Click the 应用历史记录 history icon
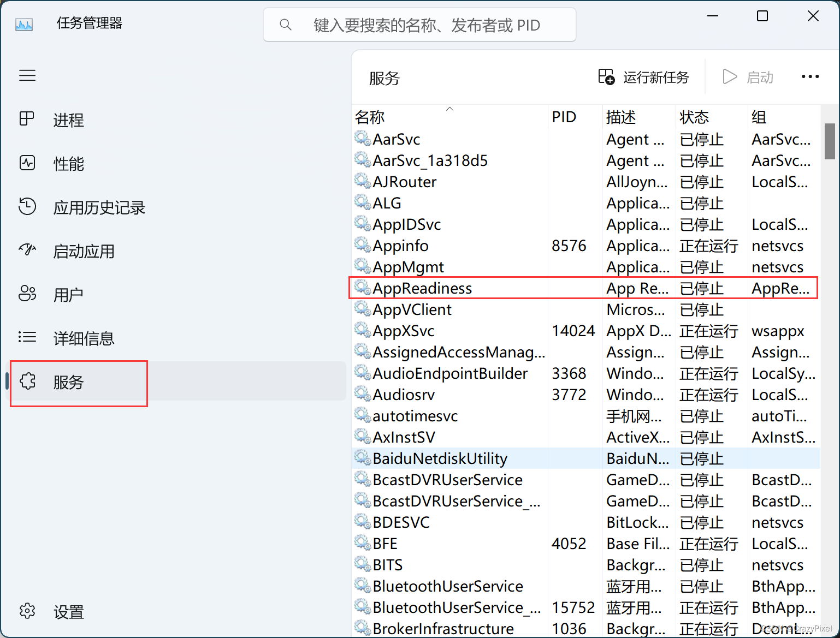The image size is (840, 638). click(x=27, y=206)
